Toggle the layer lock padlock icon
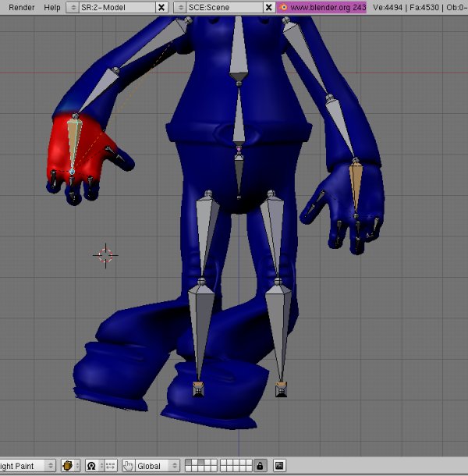This screenshot has height=476, width=468. 260,466
